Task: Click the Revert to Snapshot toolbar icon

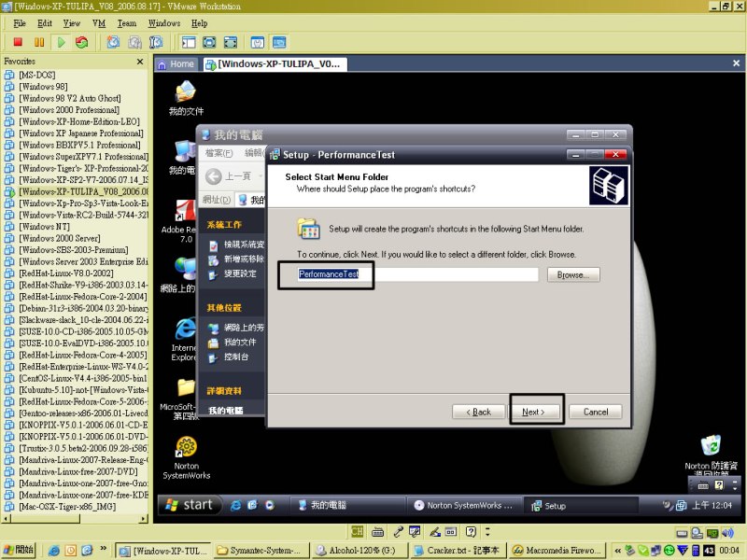Action: tap(134, 42)
